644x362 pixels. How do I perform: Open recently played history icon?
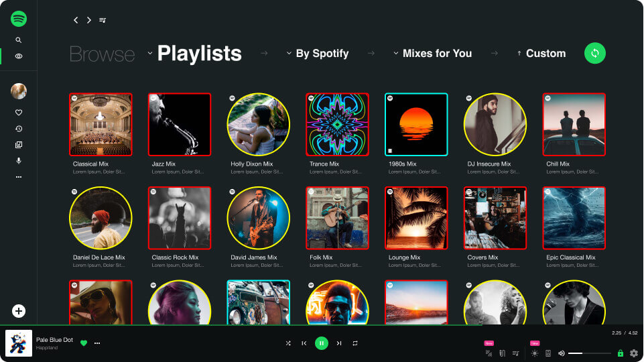pyautogui.click(x=19, y=129)
